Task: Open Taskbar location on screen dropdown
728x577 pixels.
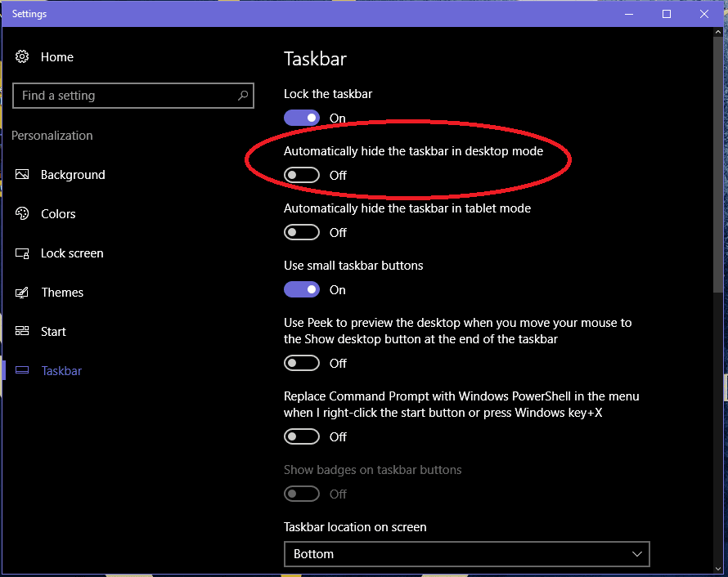Action: click(x=466, y=553)
